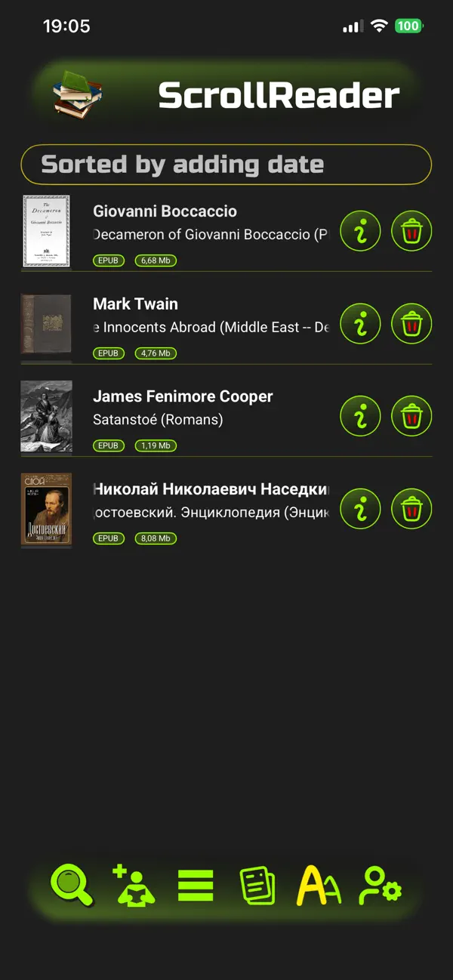Open the notes pages icon

pos(257,886)
